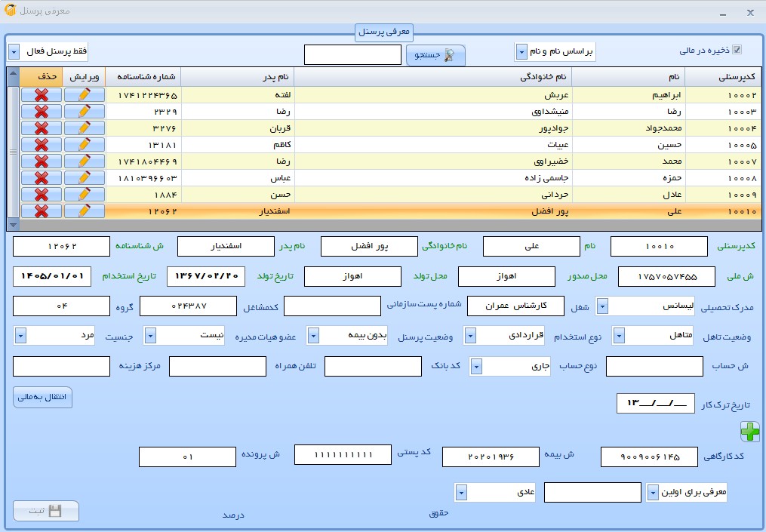Delete the row of محمدجواد جوادپور

[42, 128]
